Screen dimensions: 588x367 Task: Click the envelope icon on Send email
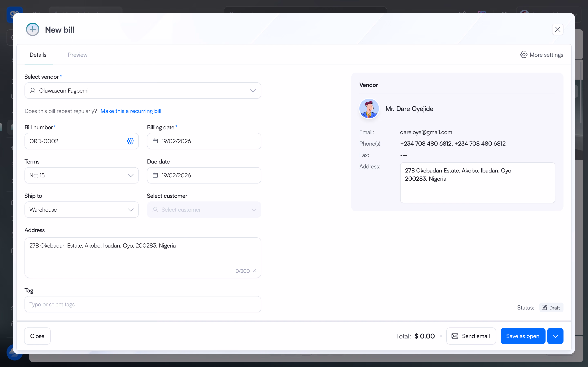point(455,336)
